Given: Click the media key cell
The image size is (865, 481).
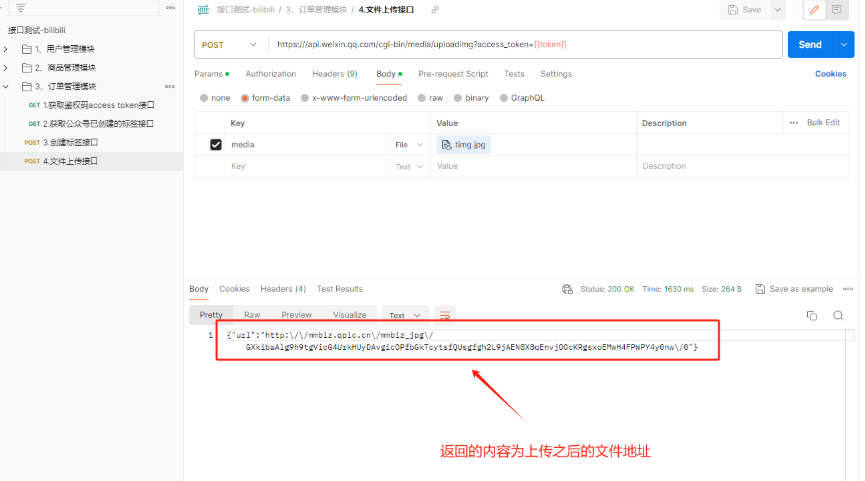Looking at the screenshot, I should [x=309, y=145].
